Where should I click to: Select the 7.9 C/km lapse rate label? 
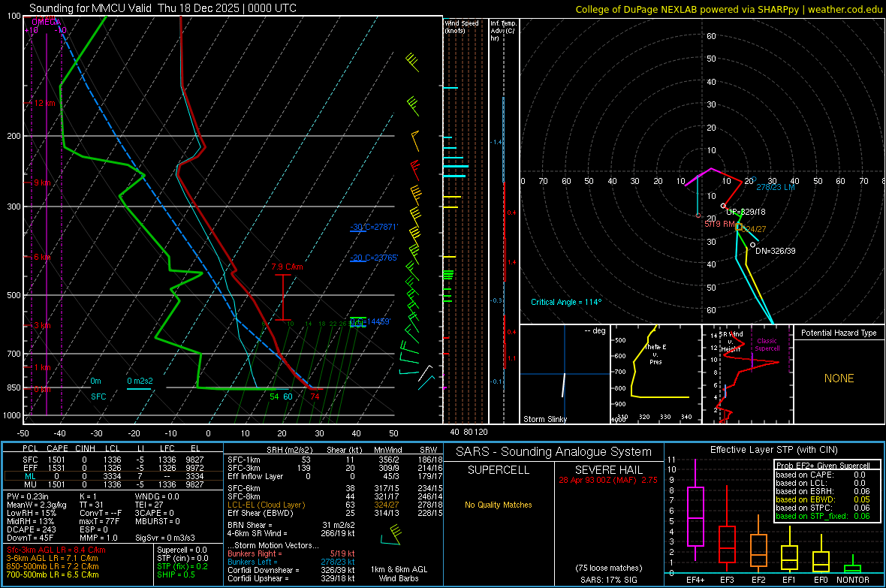click(x=287, y=267)
